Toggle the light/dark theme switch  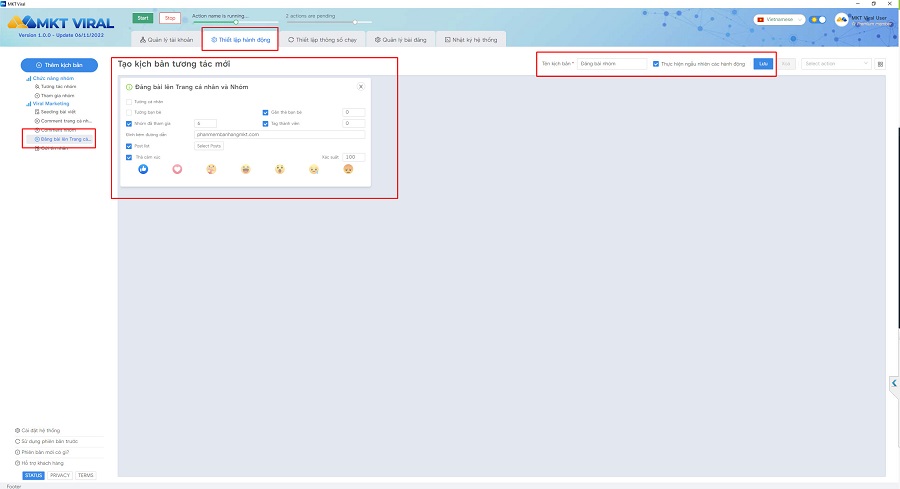(x=817, y=20)
